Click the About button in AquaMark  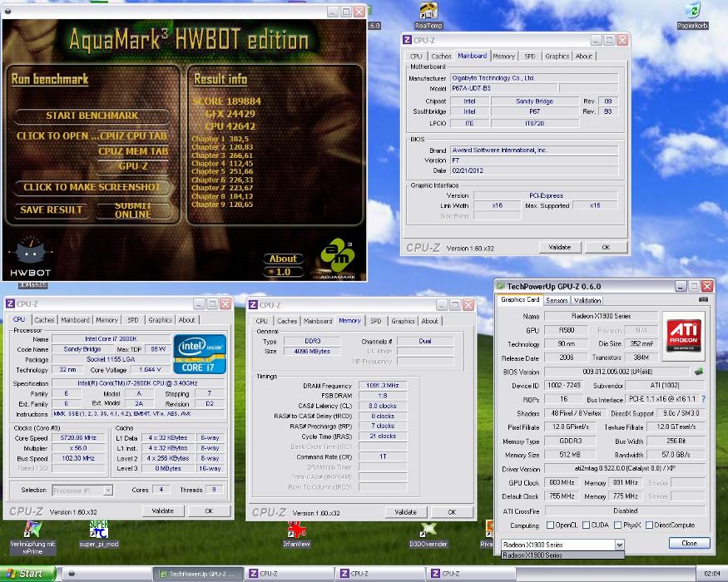283,259
